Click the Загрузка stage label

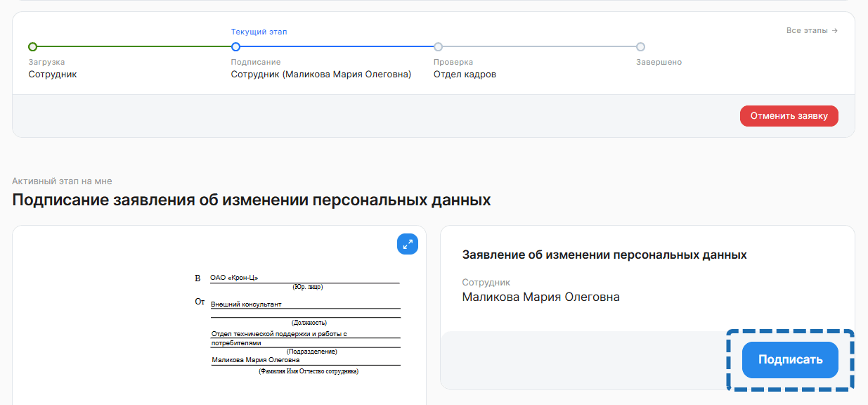click(46, 62)
